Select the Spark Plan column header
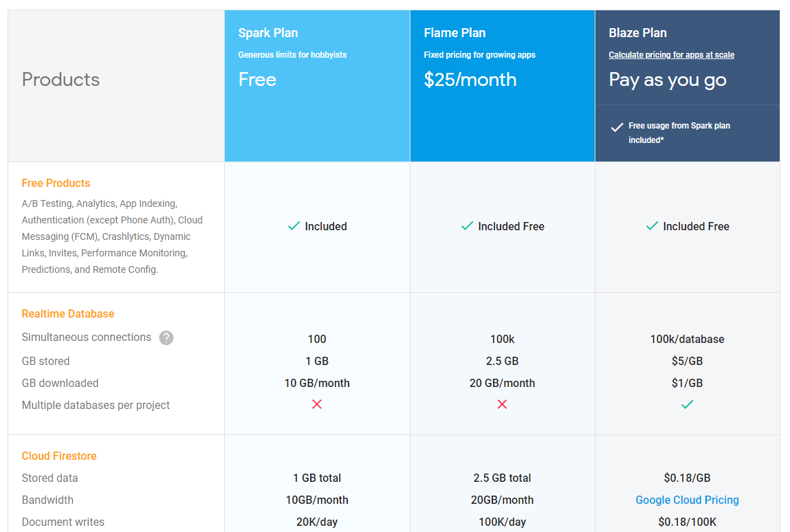 (267, 32)
